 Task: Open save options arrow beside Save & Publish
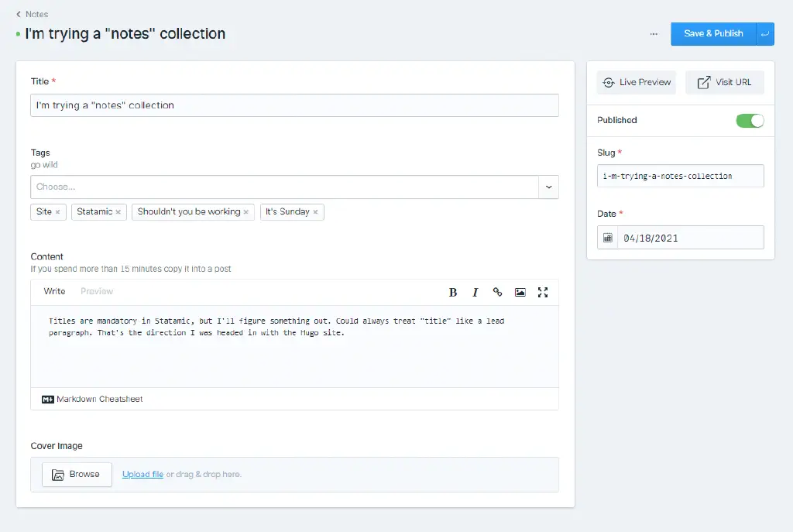click(x=765, y=34)
